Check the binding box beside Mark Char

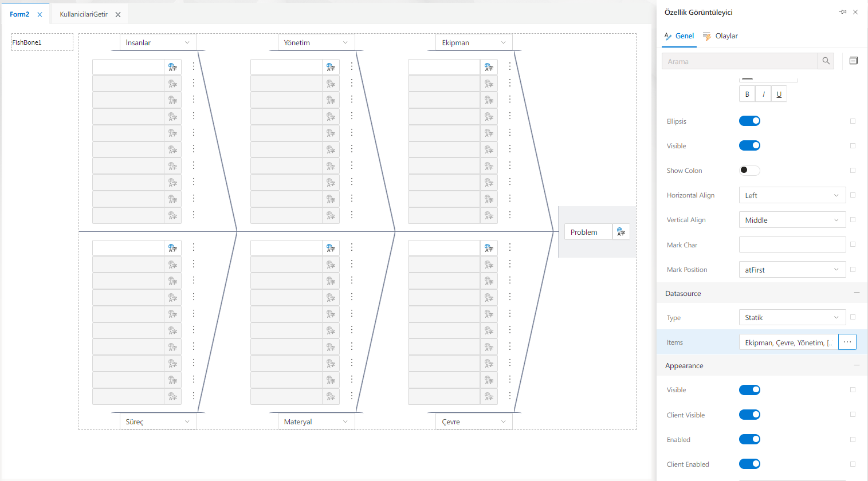[853, 245]
